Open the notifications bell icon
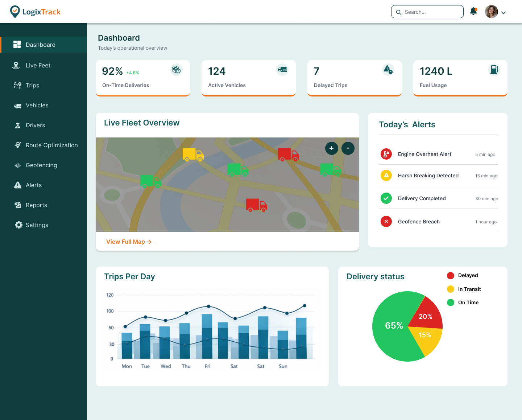The image size is (522, 420). [473, 11]
